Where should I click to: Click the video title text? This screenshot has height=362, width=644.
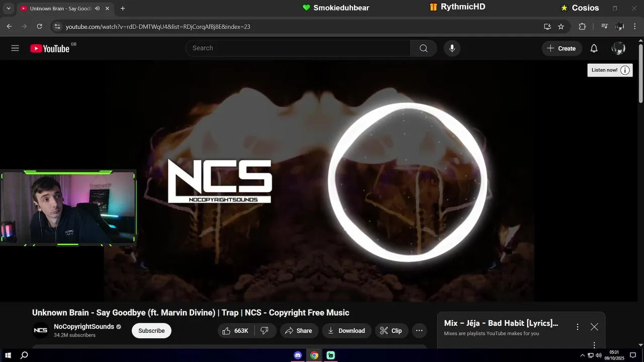191,313
